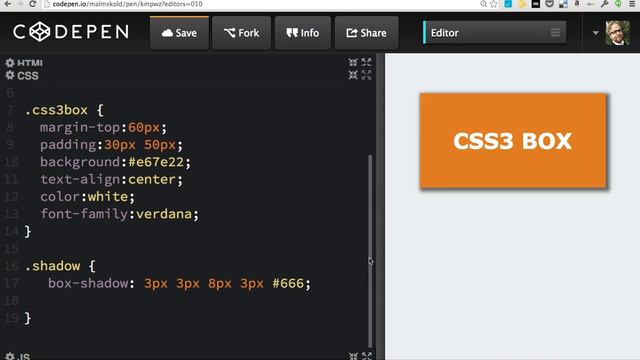This screenshot has height=360, width=640.
Task: Click the box-shadow property name
Action: tap(88, 283)
